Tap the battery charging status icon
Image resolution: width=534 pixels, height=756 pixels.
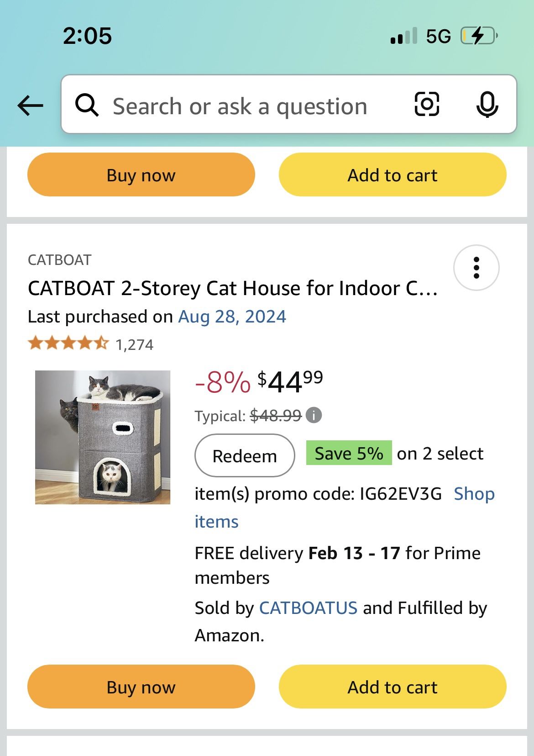coord(478,36)
